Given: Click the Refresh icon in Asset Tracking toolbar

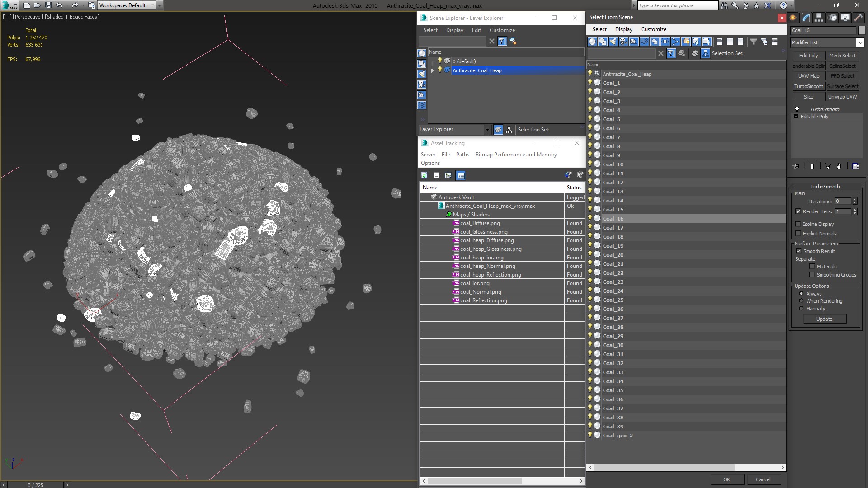Looking at the screenshot, I should (x=424, y=175).
